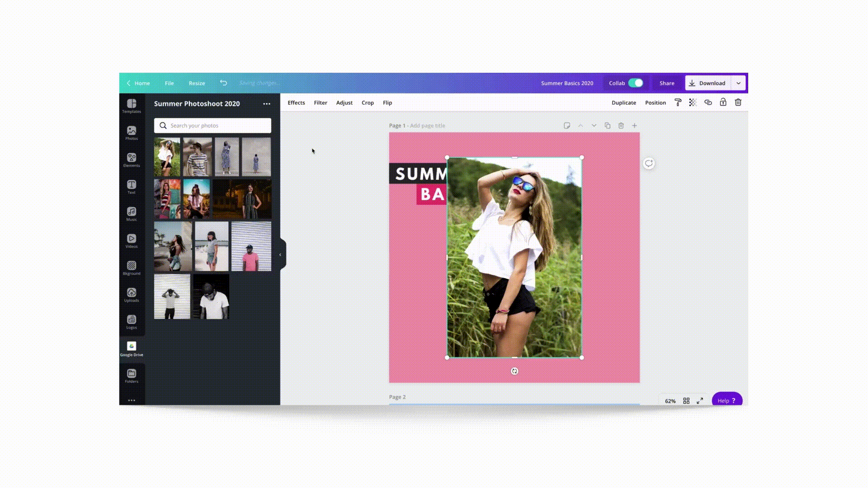Add notes to Page 1

[x=567, y=126]
